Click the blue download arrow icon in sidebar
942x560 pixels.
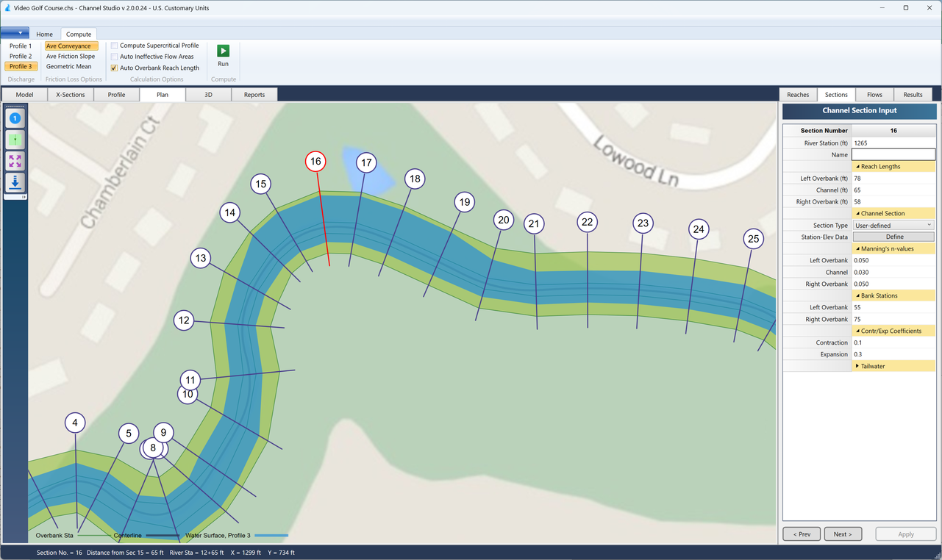(15, 182)
